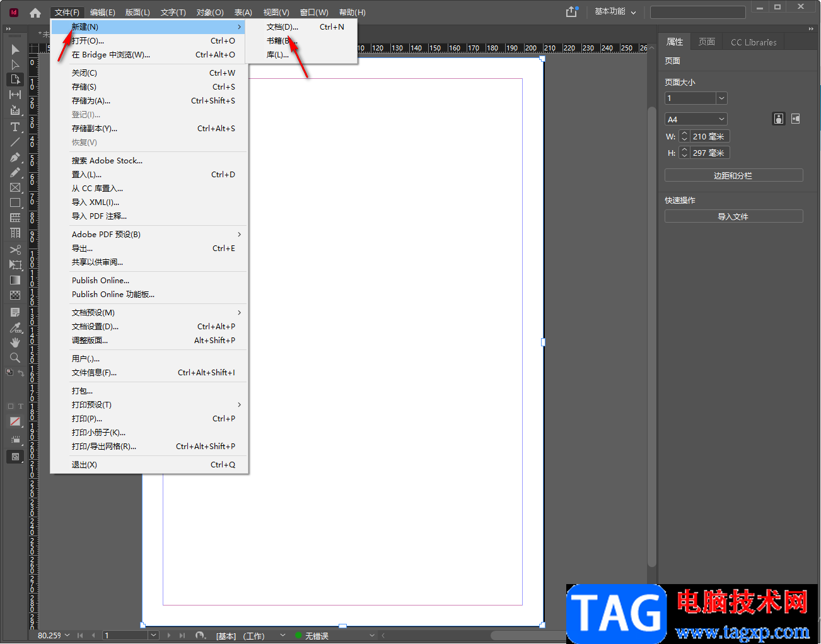This screenshot has height=644, width=821.
Task: Open the 基本功能 workspace switcher
Action: (615, 11)
